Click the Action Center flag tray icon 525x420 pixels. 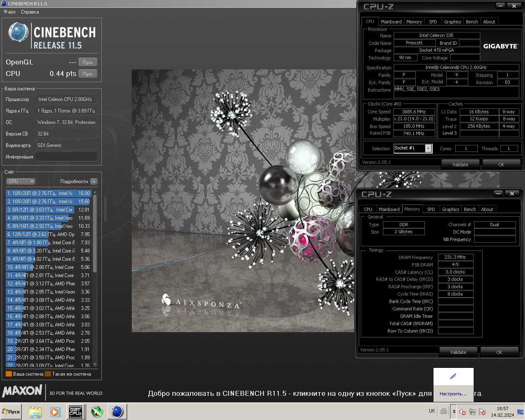click(482, 412)
